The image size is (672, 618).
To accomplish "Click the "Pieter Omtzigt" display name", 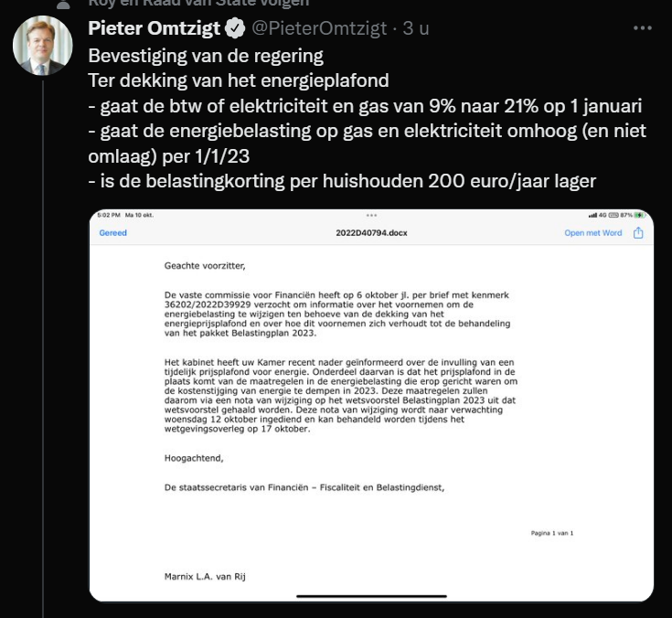I will [155, 28].
